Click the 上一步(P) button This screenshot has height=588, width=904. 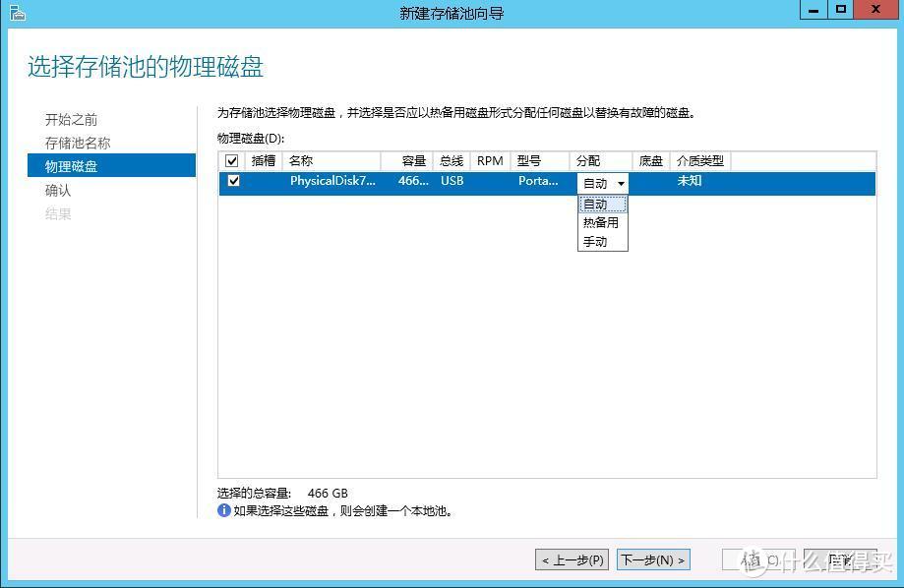tap(573, 559)
